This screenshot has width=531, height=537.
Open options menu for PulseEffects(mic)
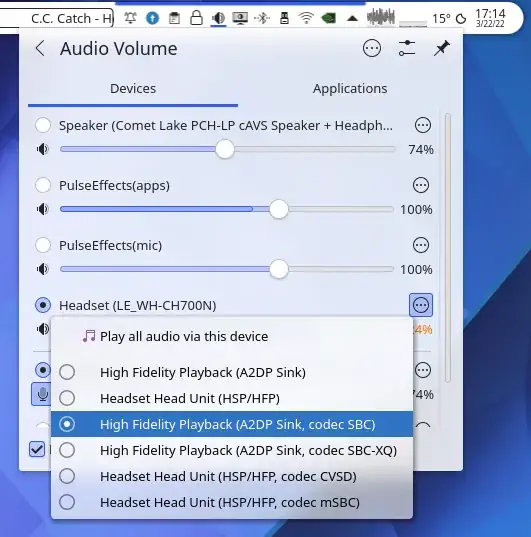point(421,245)
